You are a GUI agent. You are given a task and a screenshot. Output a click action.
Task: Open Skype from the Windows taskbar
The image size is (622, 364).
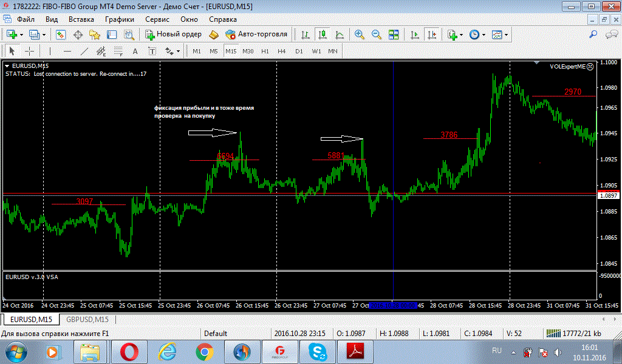tap(317, 352)
